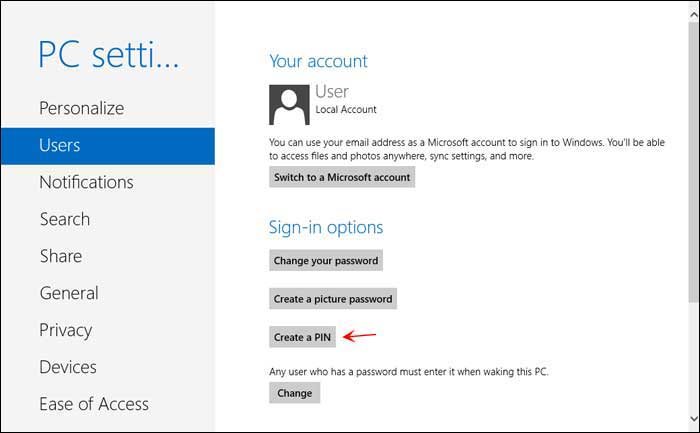This screenshot has width=700, height=433.
Task: Open the Notifications settings
Action: (86, 182)
